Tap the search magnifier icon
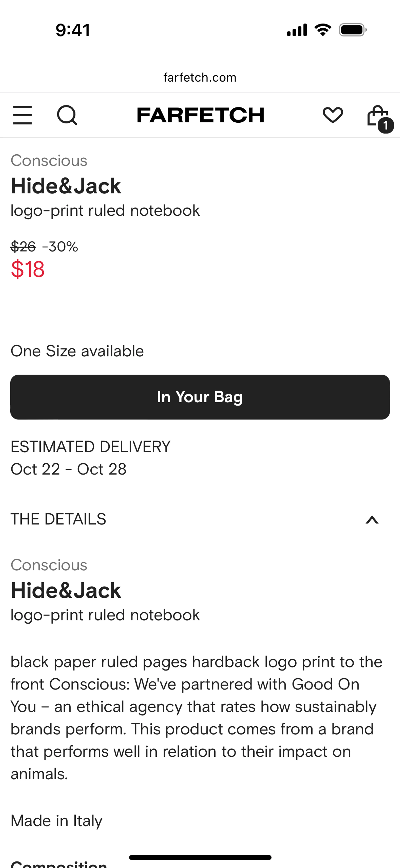The width and height of the screenshot is (400, 868). [67, 115]
